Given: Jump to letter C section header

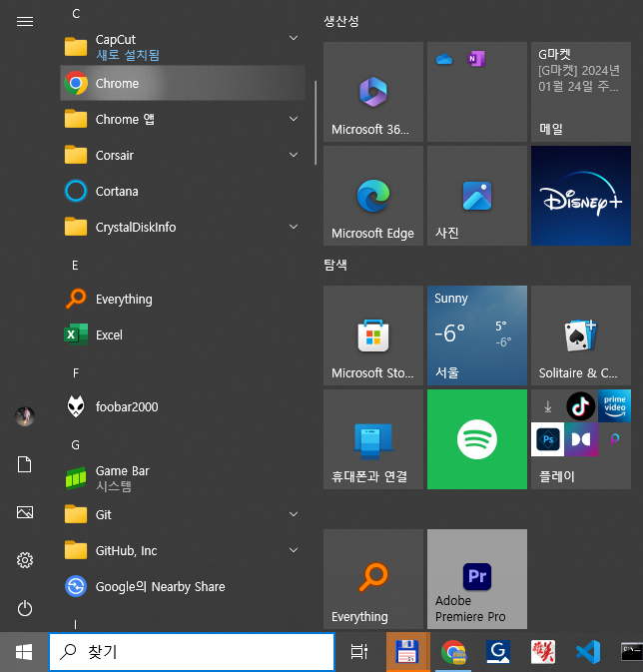Looking at the screenshot, I should [x=76, y=14].
